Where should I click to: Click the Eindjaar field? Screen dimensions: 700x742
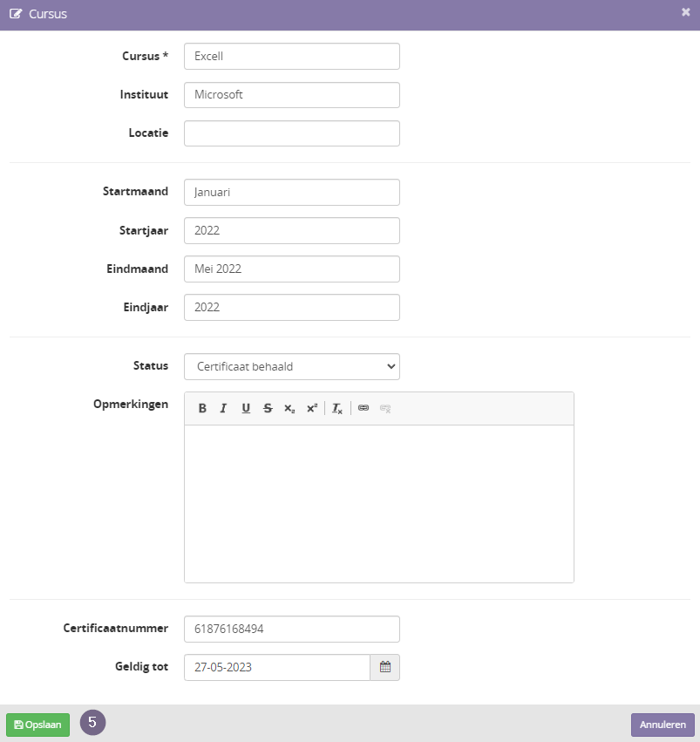click(292, 307)
